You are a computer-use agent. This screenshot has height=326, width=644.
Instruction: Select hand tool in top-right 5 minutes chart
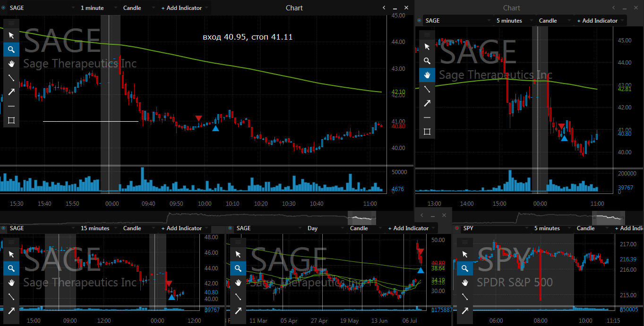[427, 75]
